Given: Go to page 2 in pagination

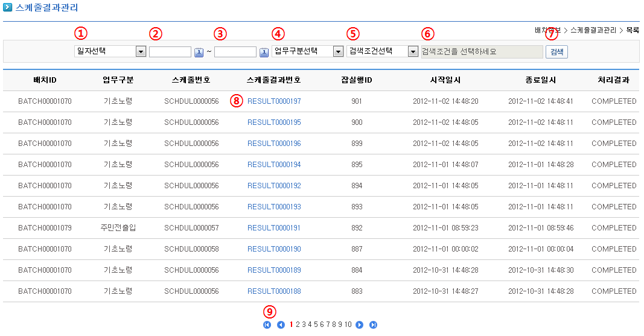Looking at the screenshot, I should [x=298, y=325].
